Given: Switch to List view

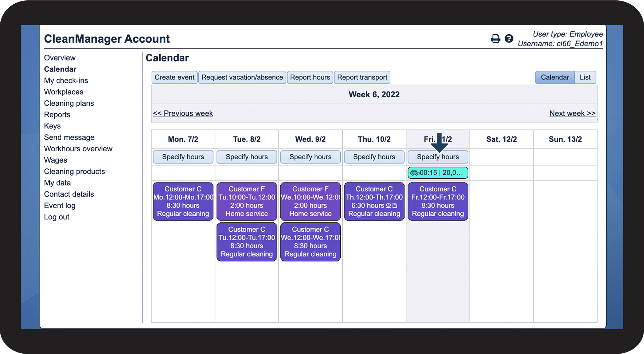Looking at the screenshot, I should tap(585, 77).
